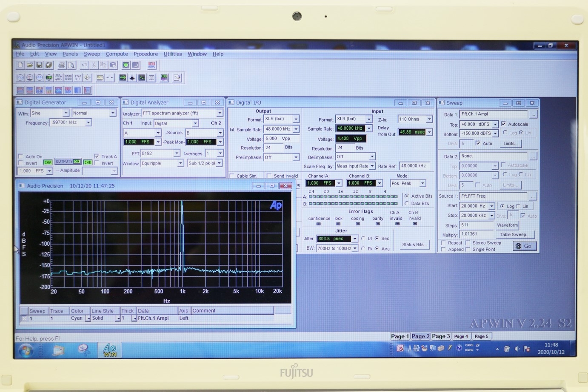588x392 pixels.
Task: Click the Waveform button in Sweep panel
Action: pyautogui.click(x=507, y=225)
